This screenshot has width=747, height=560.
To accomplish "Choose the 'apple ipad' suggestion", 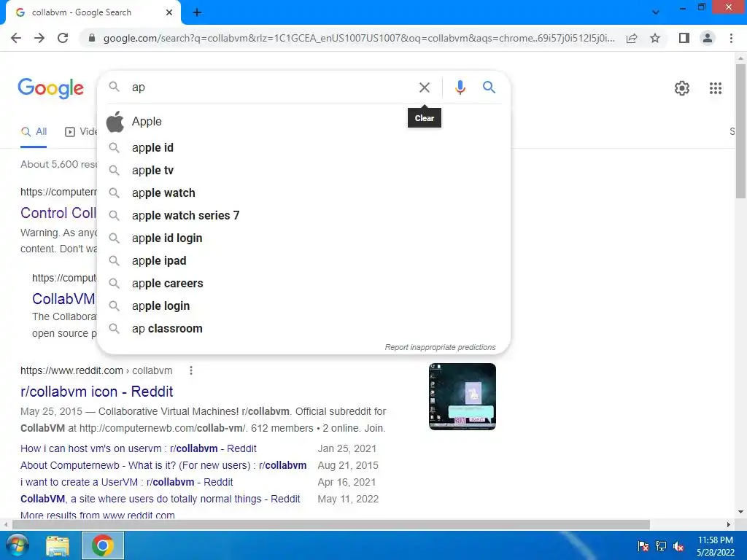I will (x=303, y=261).
